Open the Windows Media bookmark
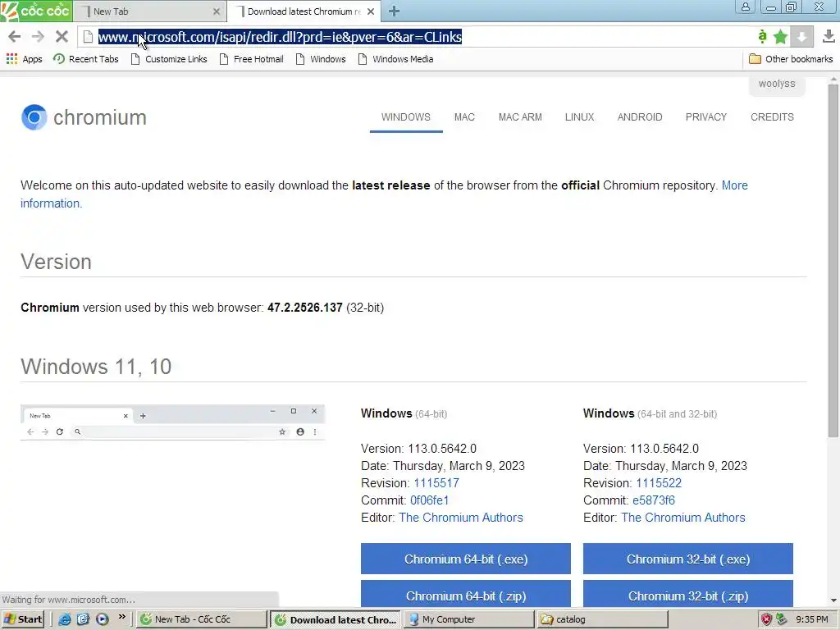This screenshot has width=840, height=630. point(396,59)
